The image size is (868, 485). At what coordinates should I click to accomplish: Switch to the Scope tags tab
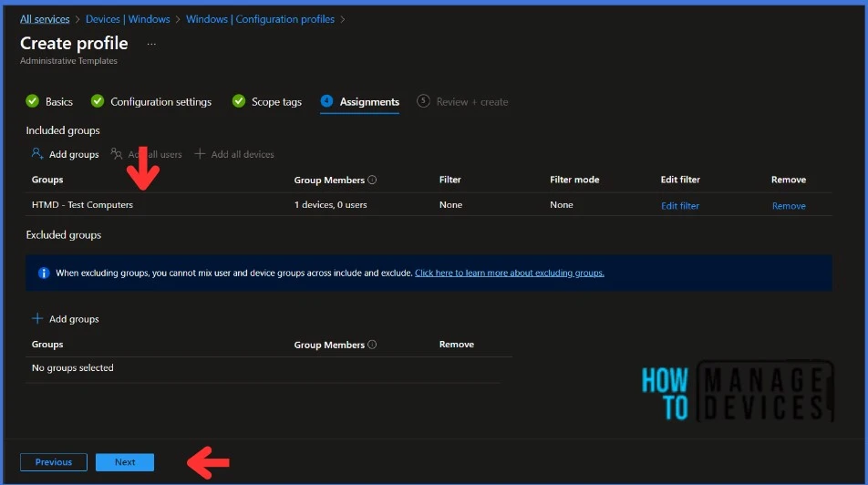(x=276, y=102)
